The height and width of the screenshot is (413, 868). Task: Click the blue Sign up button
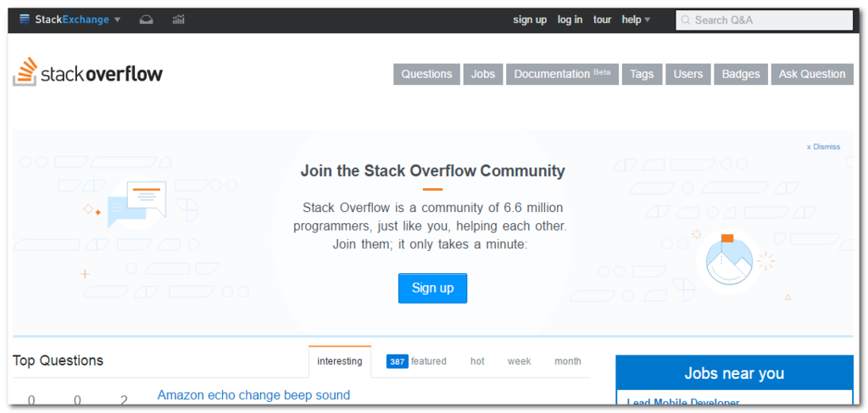click(432, 287)
